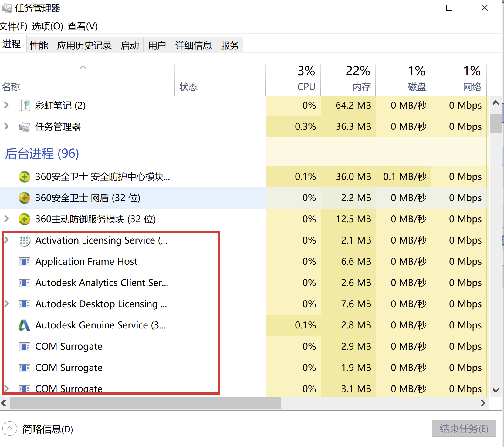Image resolution: width=504 pixels, height=447 pixels.
Task: Sort by the CPU column header
Action: click(x=293, y=80)
